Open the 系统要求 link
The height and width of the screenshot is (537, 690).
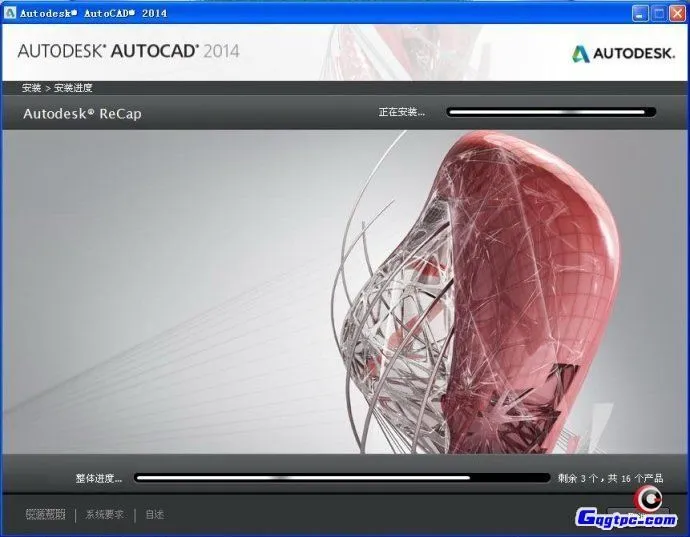[105, 515]
